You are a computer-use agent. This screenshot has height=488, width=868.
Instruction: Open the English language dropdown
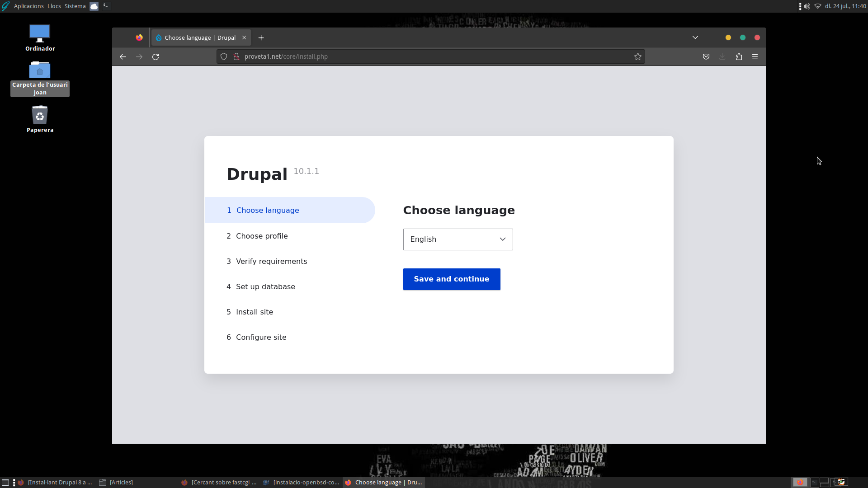point(458,239)
